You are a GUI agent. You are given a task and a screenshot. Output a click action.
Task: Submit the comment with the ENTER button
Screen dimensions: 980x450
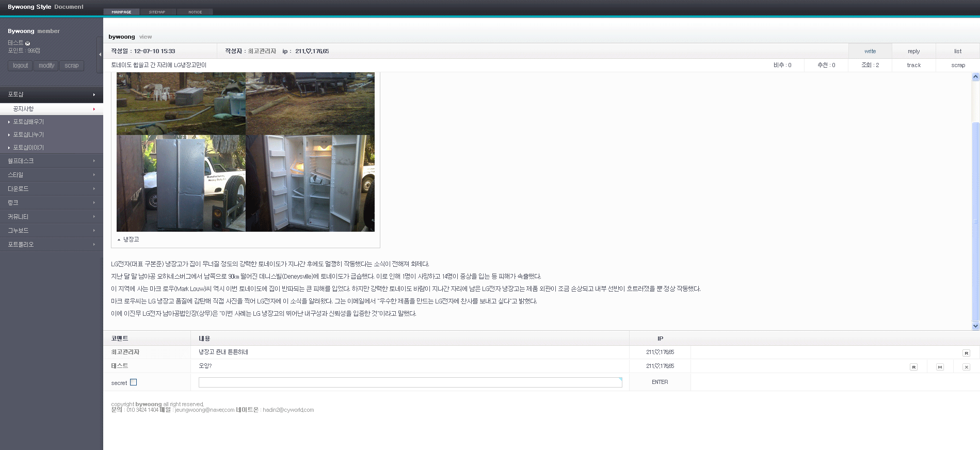(660, 382)
